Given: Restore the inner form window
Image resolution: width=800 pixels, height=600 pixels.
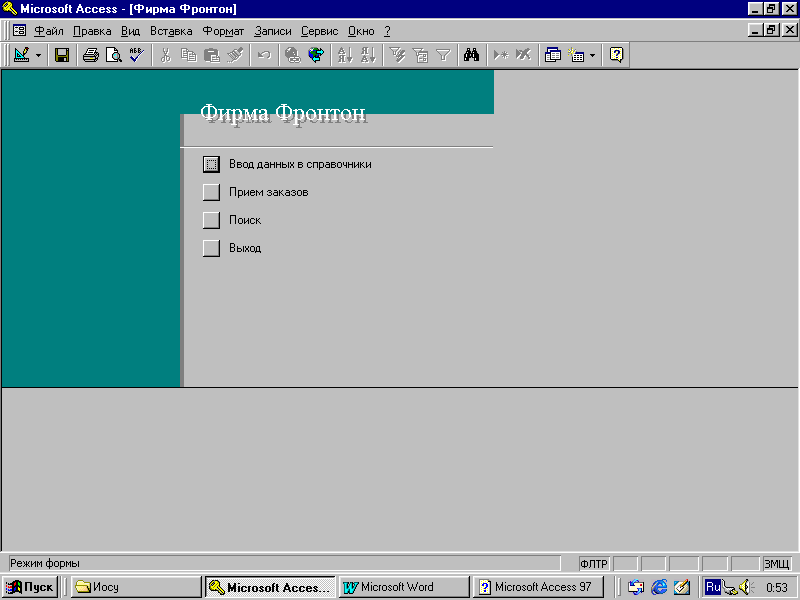Looking at the screenshot, I should (x=771, y=30).
